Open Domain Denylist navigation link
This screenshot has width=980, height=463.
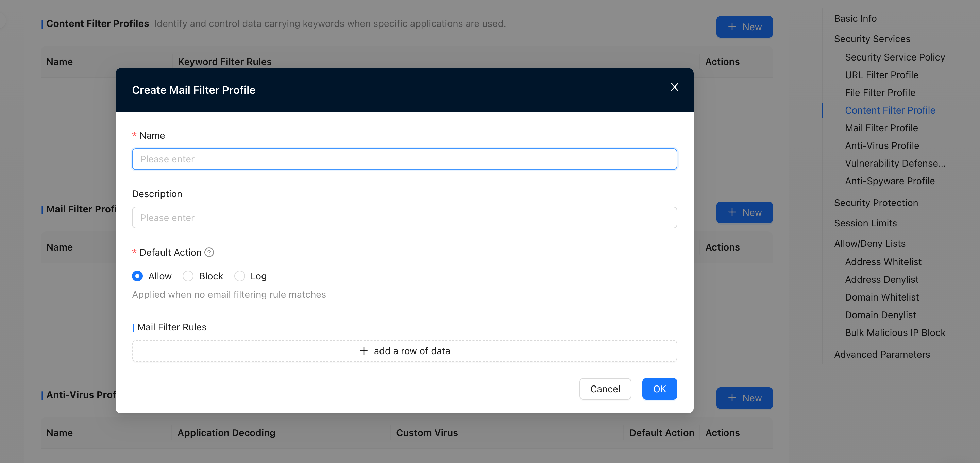880,315
